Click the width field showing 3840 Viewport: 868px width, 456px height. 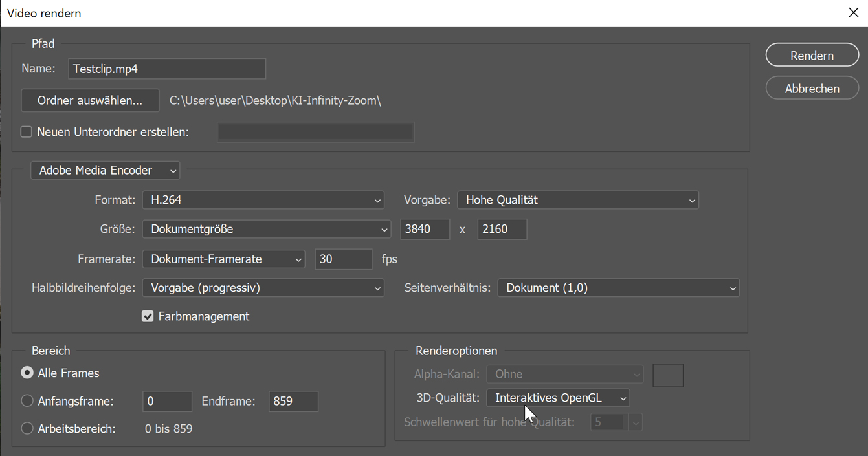[425, 229]
